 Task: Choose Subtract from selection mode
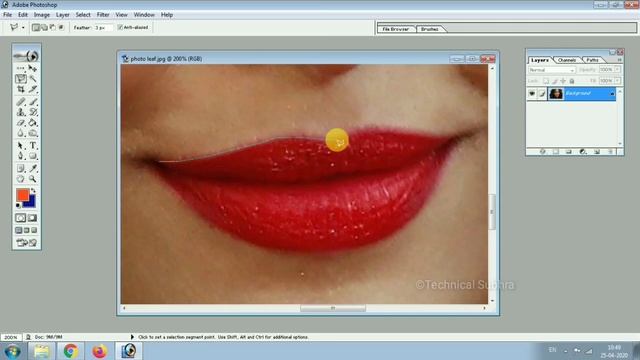(x=52, y=27)
